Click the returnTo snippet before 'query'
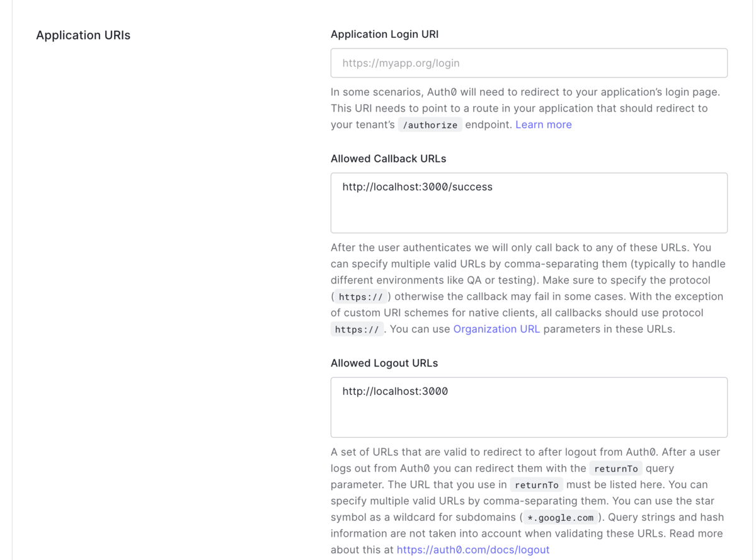 point(616,469)
